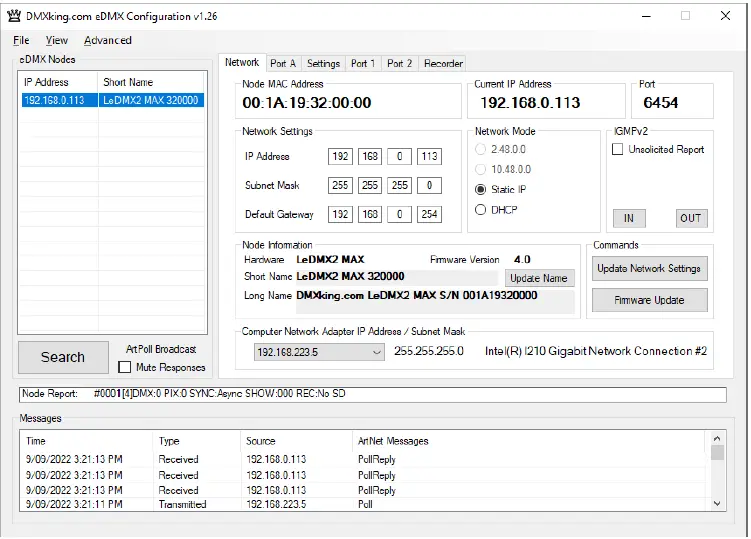Image resolution: width=751 pixels, height=539 pixels.
Task: Open the View menu
Action: pos(57,40)
